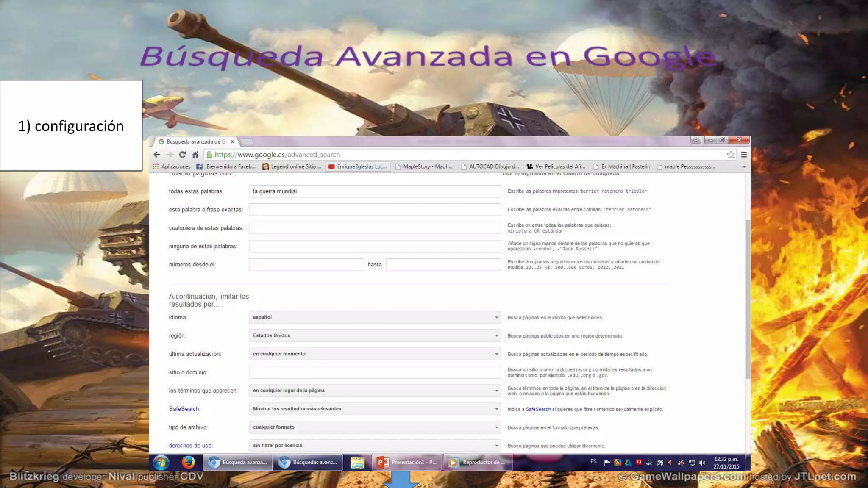Screen dimensions: 868x488
Task: Click derechos de uso link
Action: (190, 446)
